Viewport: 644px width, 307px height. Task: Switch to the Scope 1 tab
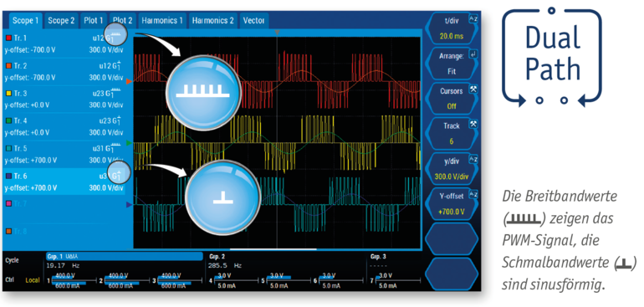click(26, 21)
